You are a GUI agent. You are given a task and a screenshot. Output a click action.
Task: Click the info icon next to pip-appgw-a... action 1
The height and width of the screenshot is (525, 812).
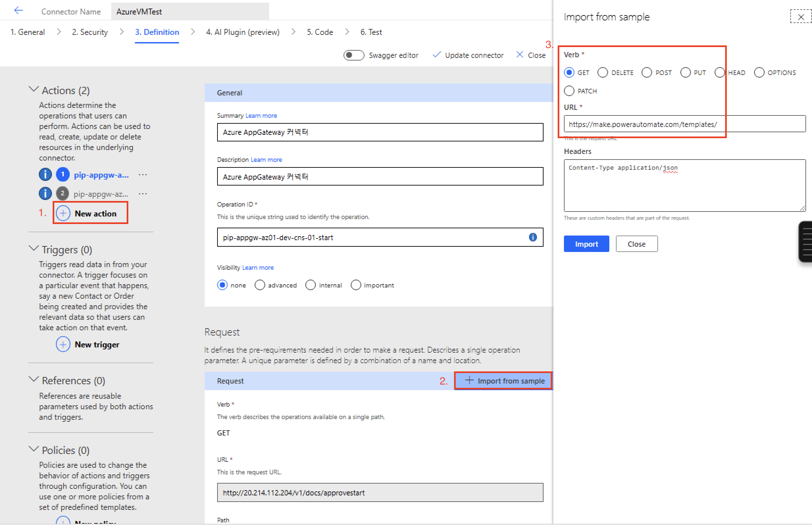click(45, 175)
